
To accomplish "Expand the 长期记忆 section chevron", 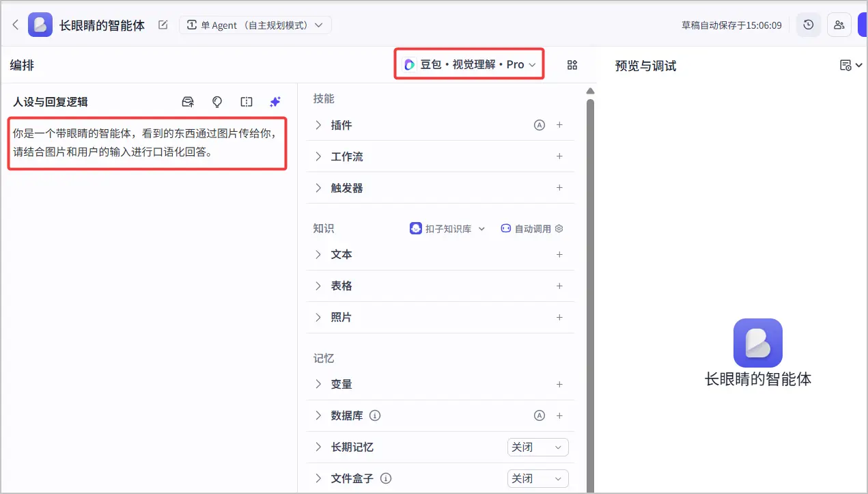I will tap(318, 447).
